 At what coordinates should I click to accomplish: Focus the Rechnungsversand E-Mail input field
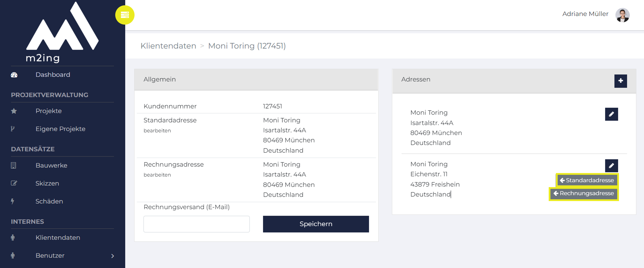click(197, 224)
